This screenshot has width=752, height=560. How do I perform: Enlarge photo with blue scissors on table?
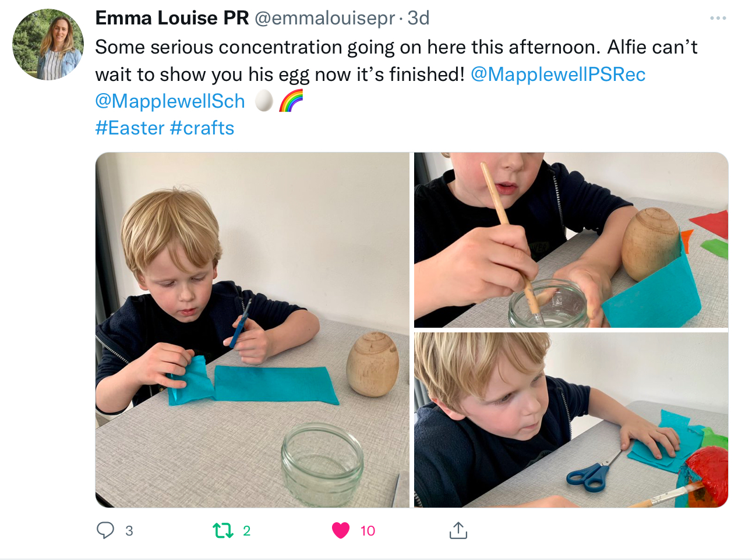571,420
